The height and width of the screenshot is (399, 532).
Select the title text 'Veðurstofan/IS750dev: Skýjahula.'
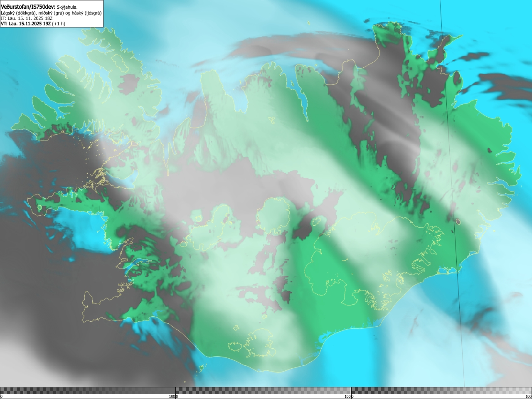[39, 7]
